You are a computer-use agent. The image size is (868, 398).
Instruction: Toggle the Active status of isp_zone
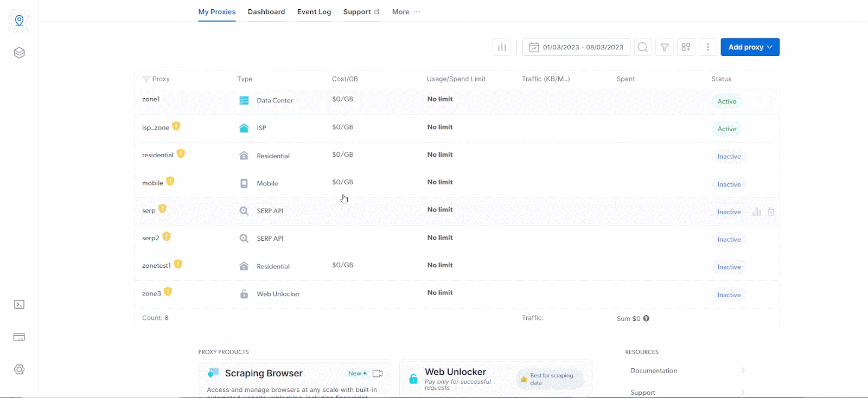(727, 129)
